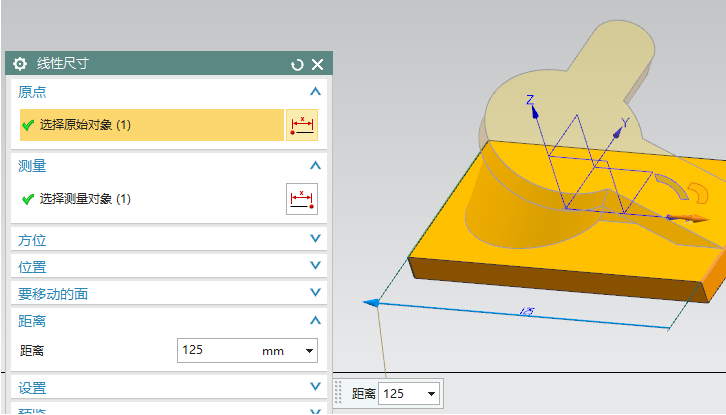Expand the 位置 section

point(315,266)
